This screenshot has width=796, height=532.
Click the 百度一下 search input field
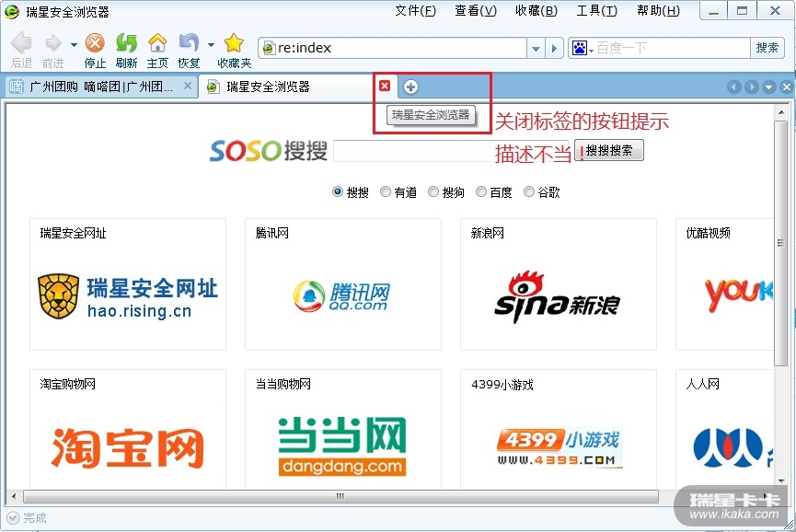(x=672, y=48)
